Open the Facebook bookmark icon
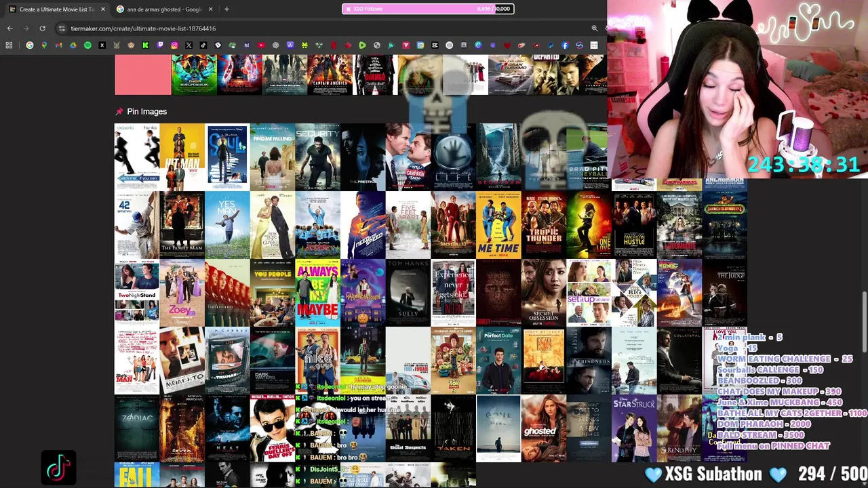Screen dimensions: 868x488 pyautogui.click(x=565, y=45)
